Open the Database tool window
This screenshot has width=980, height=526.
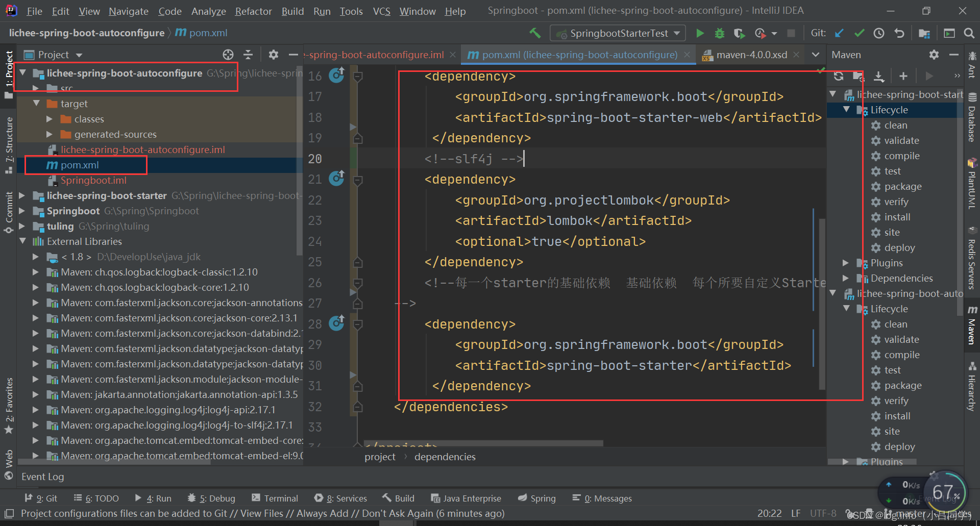pyautogui.click(x=972, y=117)
